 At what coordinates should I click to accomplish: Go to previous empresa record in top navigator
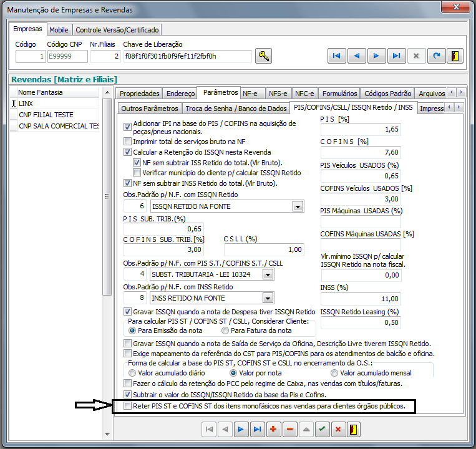(356, 56)
